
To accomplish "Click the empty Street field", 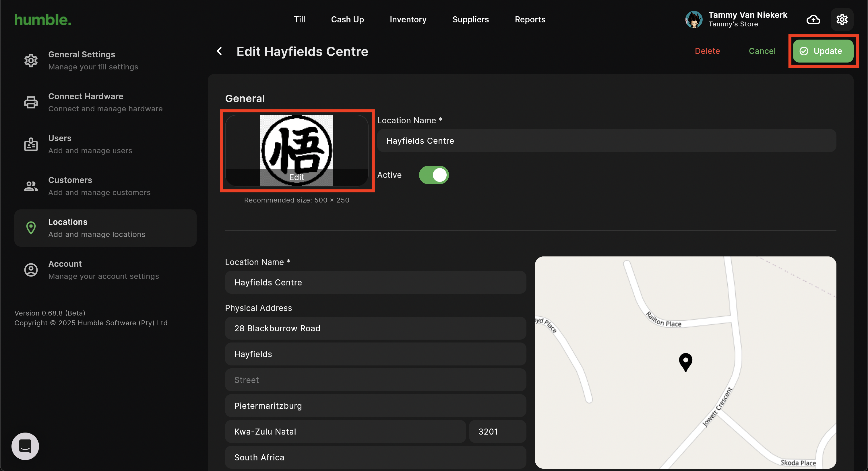I will pos(375,380).
